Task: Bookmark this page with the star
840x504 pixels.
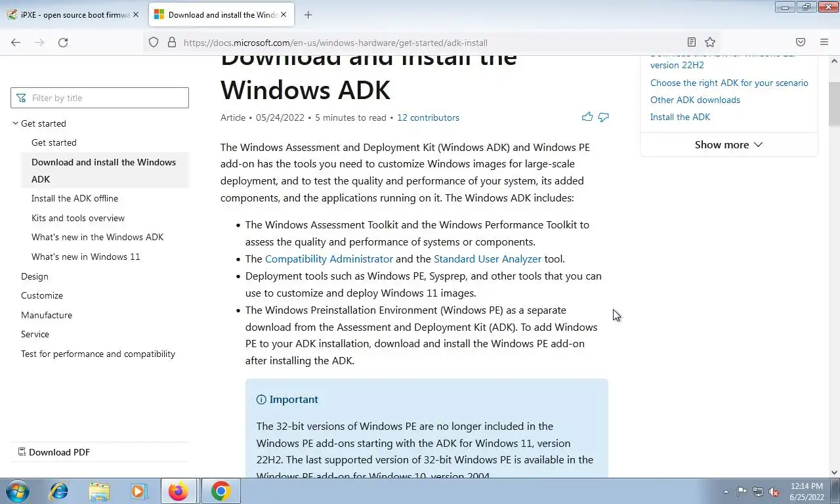Action: coord(710,42)
